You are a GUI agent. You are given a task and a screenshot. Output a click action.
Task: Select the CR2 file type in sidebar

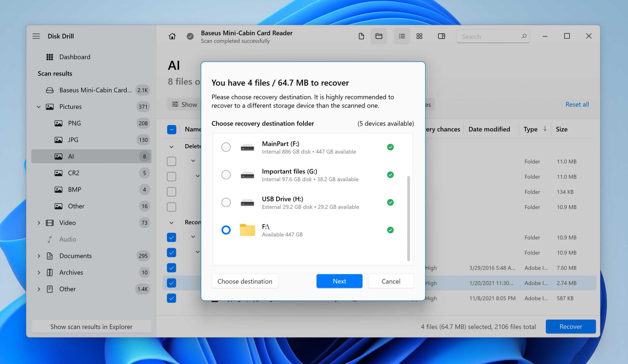tap(74, 173)
